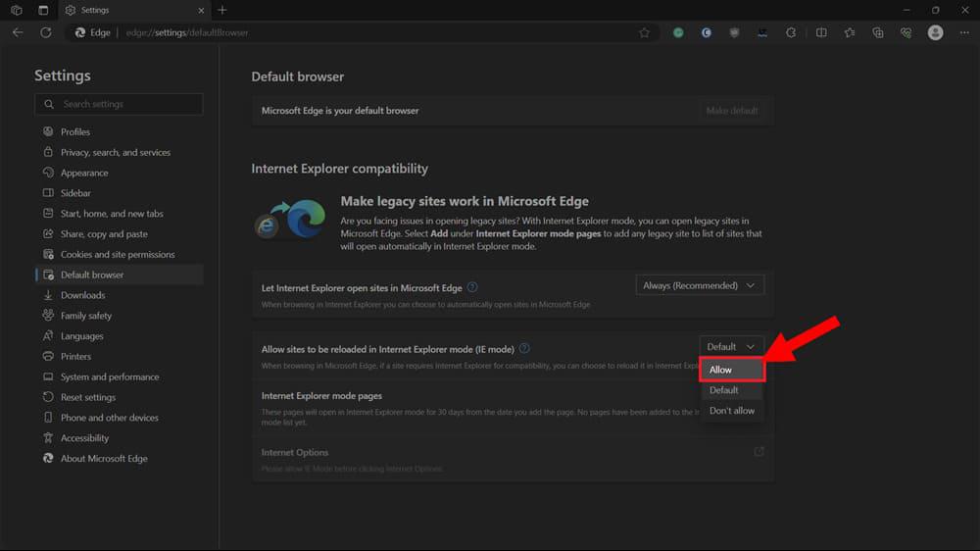Screen dimensions: 980x551
Task: Click the IE mode Default dropdown
Action: 731,346
